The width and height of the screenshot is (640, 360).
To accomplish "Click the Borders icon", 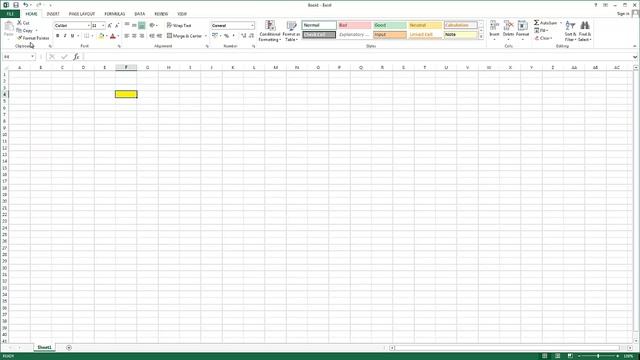I will click(87, 36).
